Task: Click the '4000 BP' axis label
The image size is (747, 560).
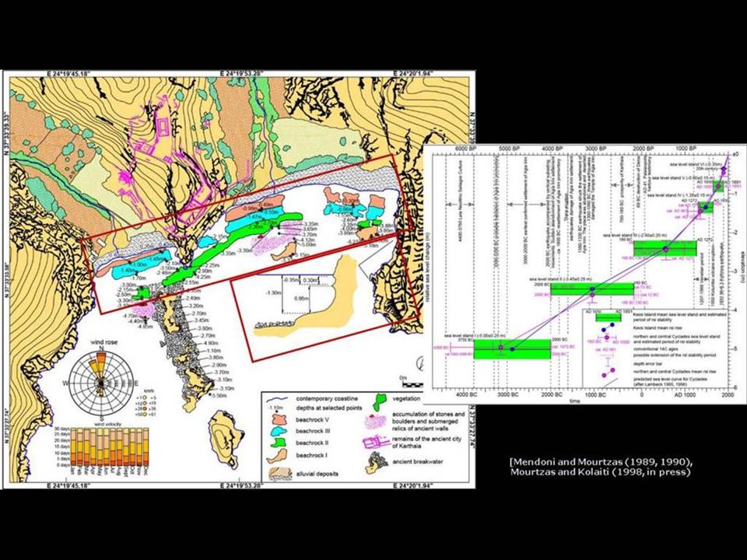Action: (552, 149)
